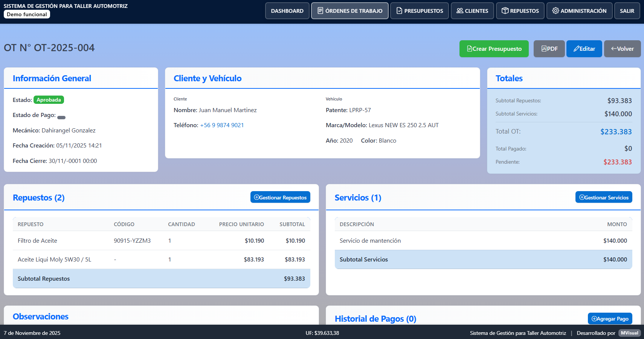Export the work order as PDF
The height and width of the screenshot is (339, 644).
pyautogui.click(x=549, y=49)
